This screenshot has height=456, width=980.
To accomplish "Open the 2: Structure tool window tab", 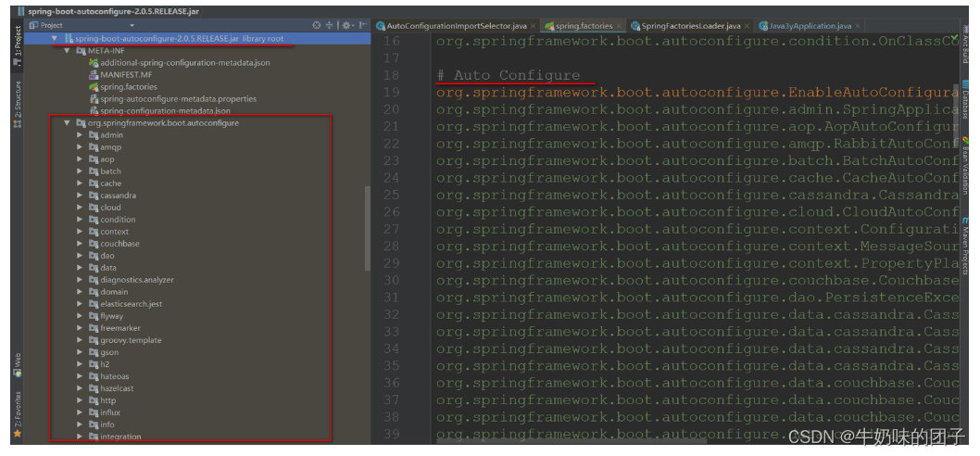I will [x=18, y=103].
